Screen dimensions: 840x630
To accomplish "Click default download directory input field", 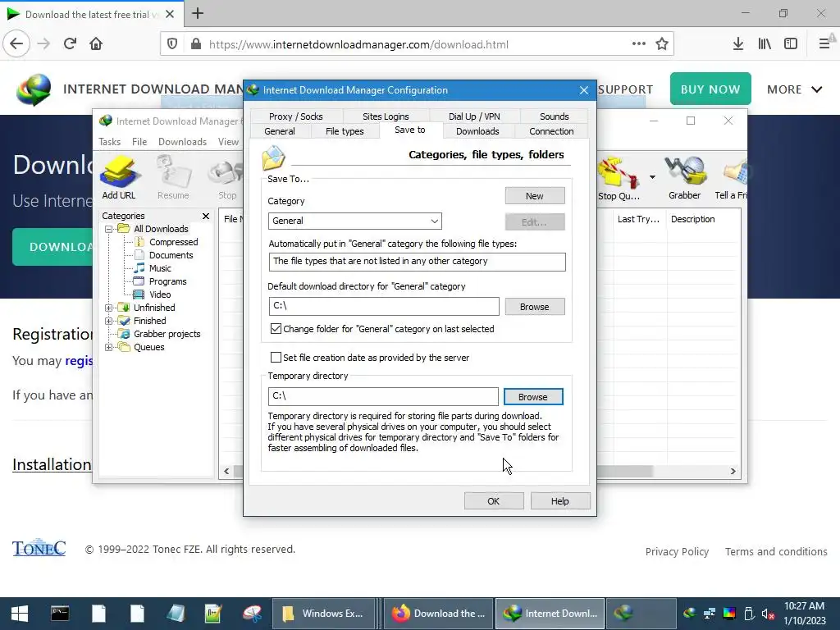I will pyautogui.click(x=384, y=307).
